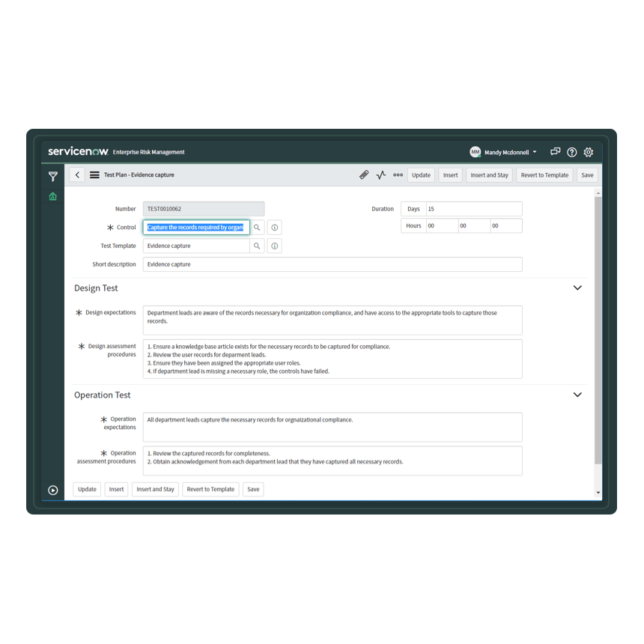The image size is (644, 644).
Task: Toggle the sidebar expander at bottom left
Action: (52, 489)
